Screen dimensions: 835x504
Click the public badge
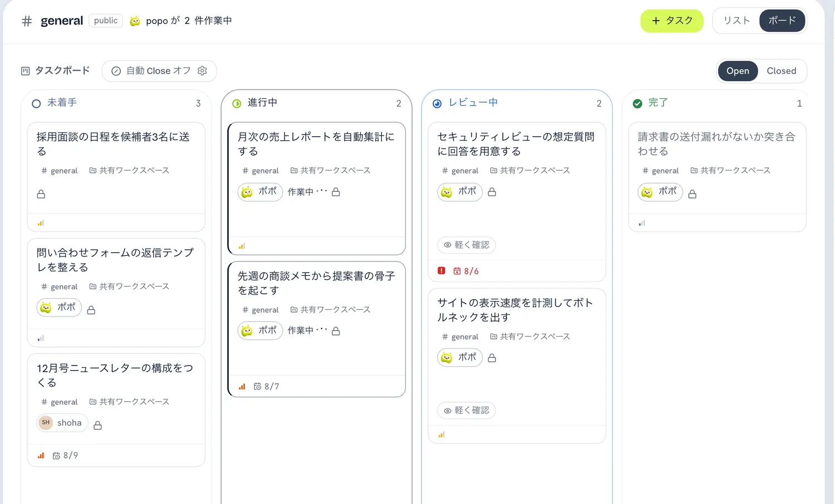click(106, 21)
